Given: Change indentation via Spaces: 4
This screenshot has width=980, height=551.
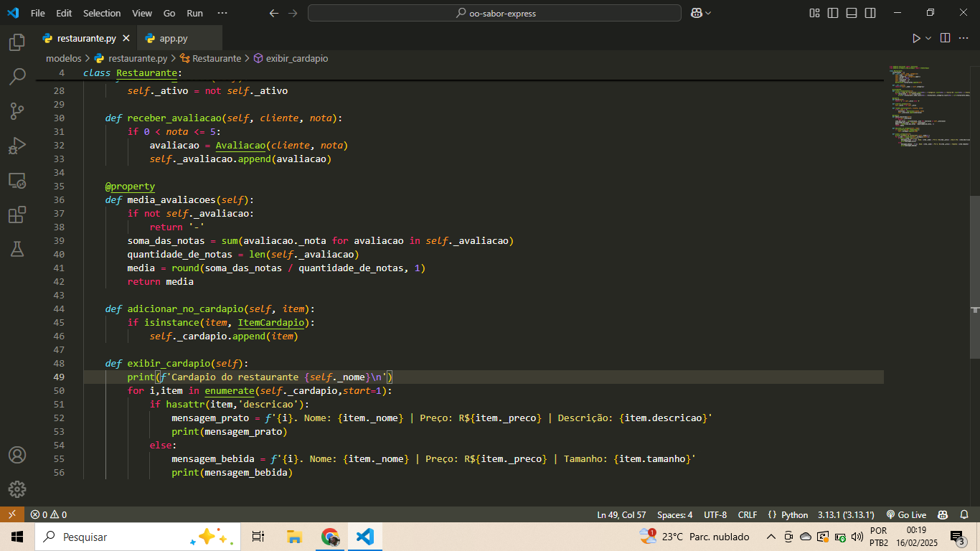Looking at the screenshot, I should tap(674, 514).
